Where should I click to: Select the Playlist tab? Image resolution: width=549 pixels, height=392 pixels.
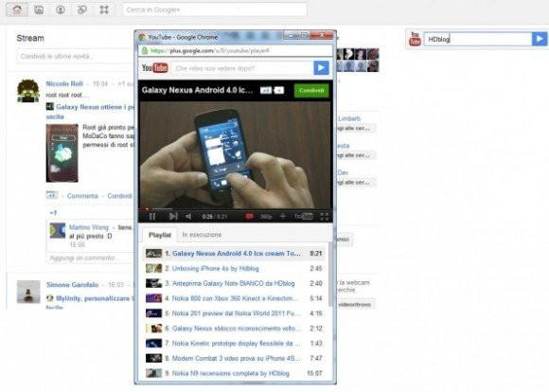pos(160,235)
